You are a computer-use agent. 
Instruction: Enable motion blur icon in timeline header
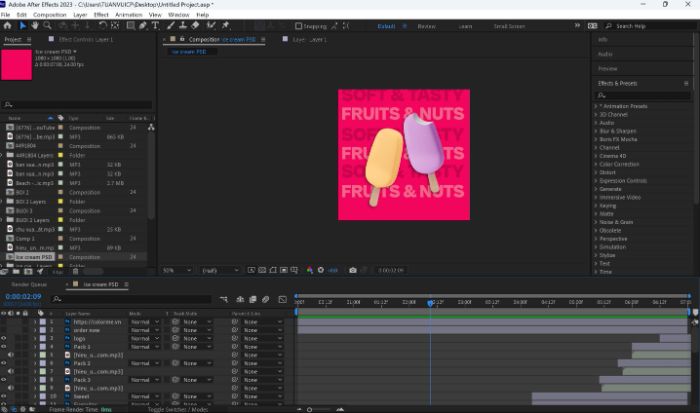(x=266, y=300)
